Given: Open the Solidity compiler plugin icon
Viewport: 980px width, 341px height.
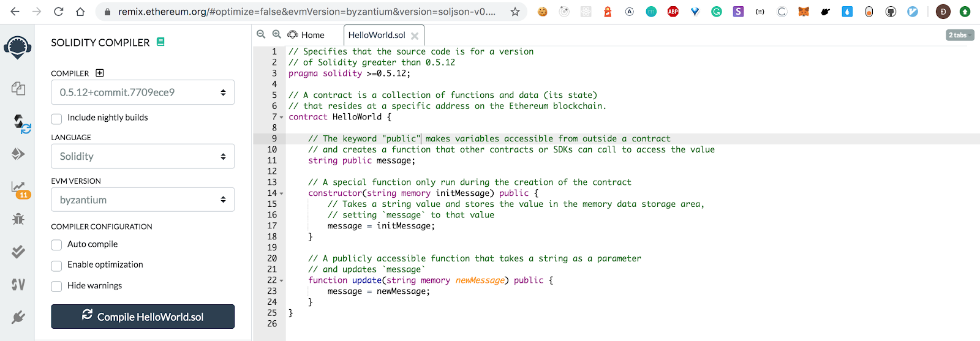Looking at the screenshot, I should pos(22,124).
